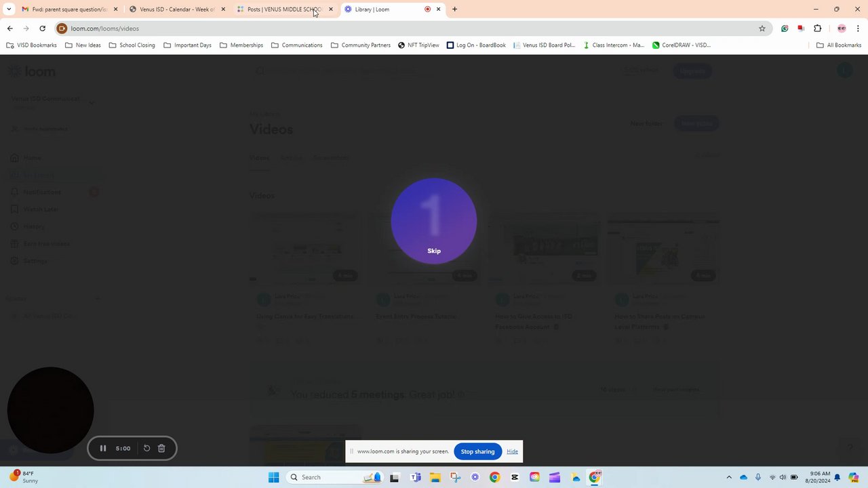Viewport: 868px width, 488px height.
Task: Open OneDrive from the system tray
Action: (743, 477)
